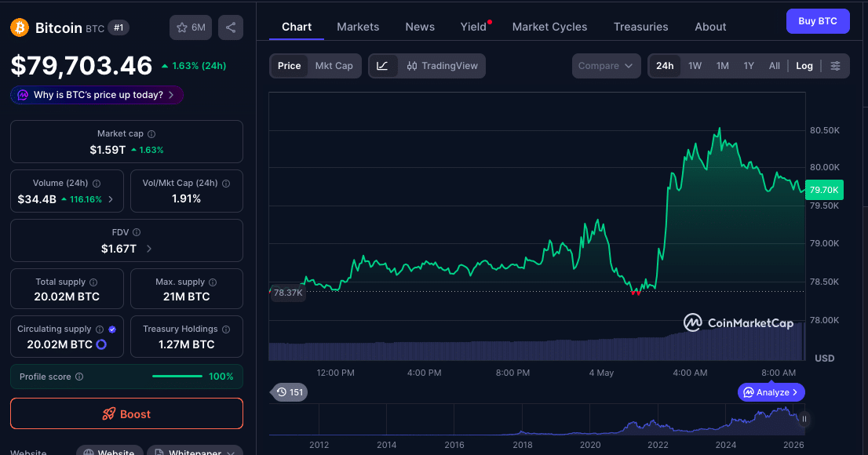Click the Max. supply info icon

click(213, 282)
